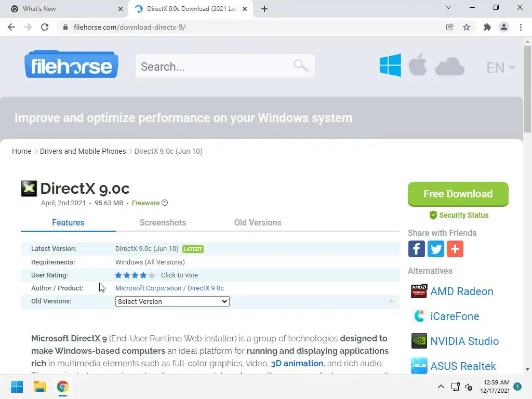The image size is (532, 399).
Task: Open the Select Version dropdown
Action: pyautogui.click(x=172, y=301)
